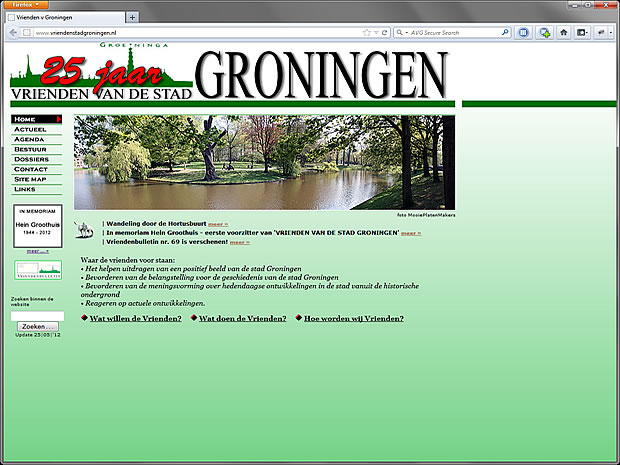Screen dimensions: 620x465
Task: Open the Home navigation menu item
Action: [36, 119]
